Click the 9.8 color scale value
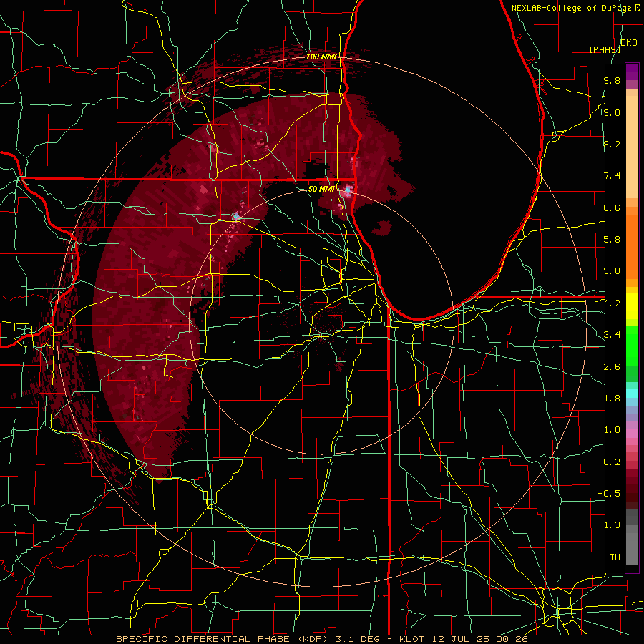Viewport: 644px width, 644px height. tap(612, 81)
